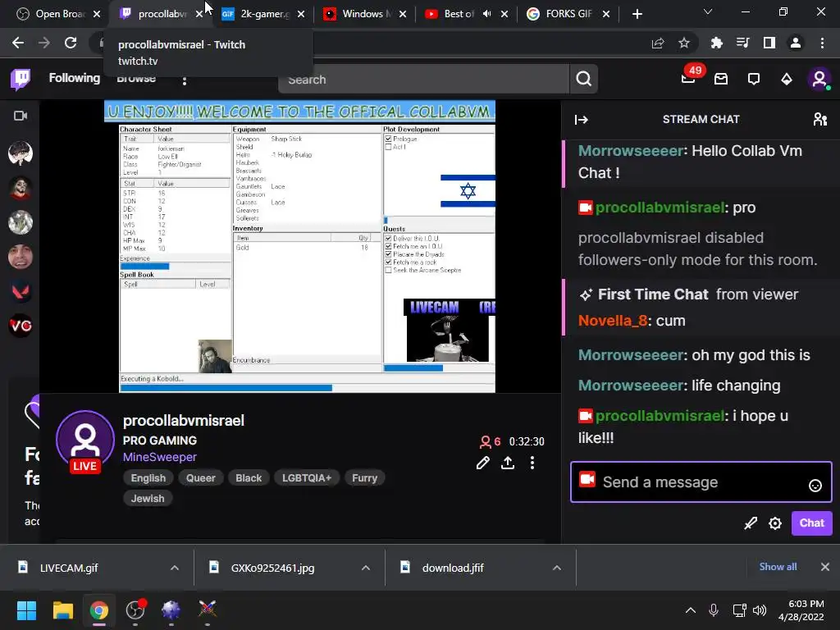
Task: Click the taskbar volume speaker icon
Action: coord(759,610)
